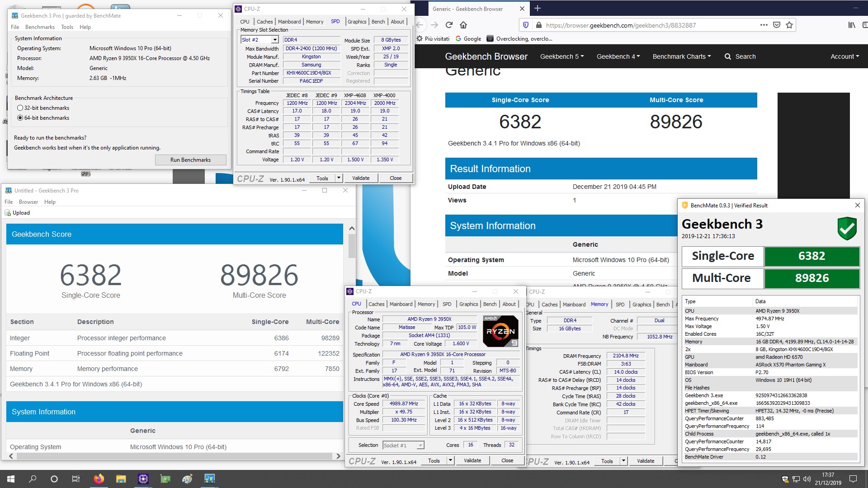Viewport: 868px width, 488px height.
Task: Open Tools menu in Geekbench 3 Pro
Action: (x=67, y=27)
